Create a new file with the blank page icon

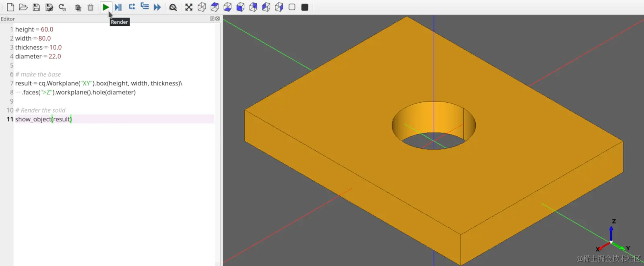[x=10, y=7]
